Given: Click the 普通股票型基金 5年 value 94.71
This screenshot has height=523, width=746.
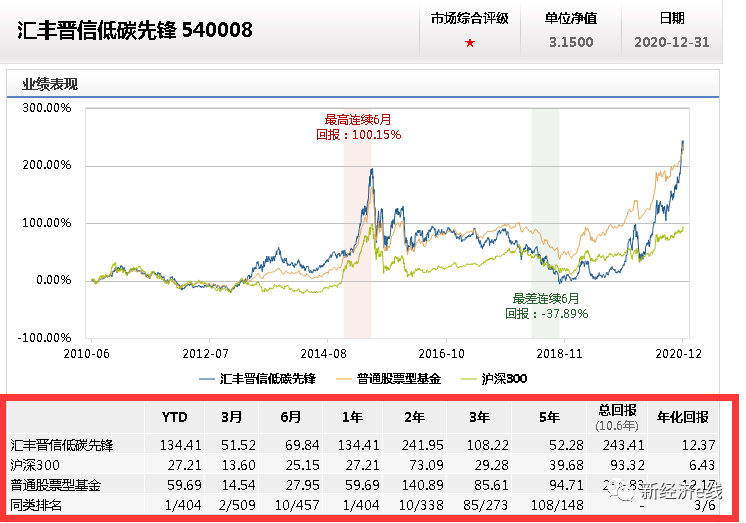Looking at the screenshot, I should 566,485.
